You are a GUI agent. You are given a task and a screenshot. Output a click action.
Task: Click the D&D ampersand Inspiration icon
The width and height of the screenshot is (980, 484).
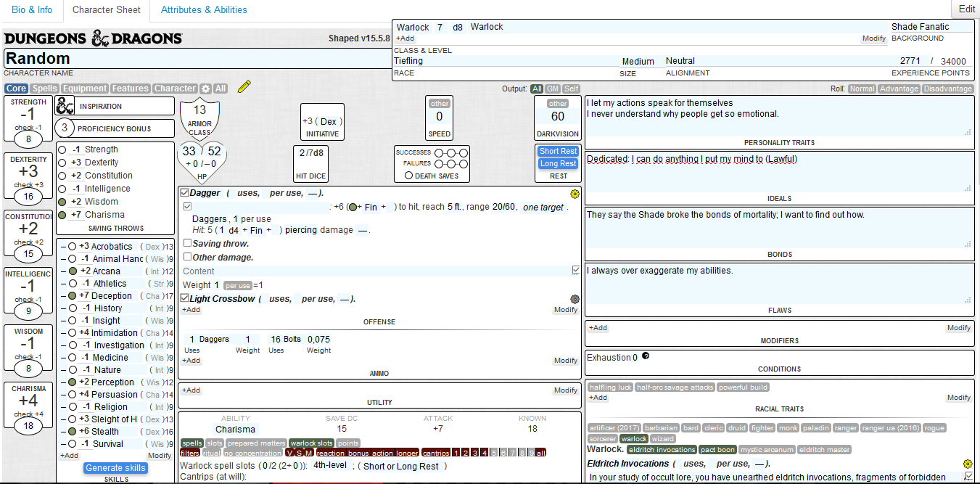(x=65, y=106)
